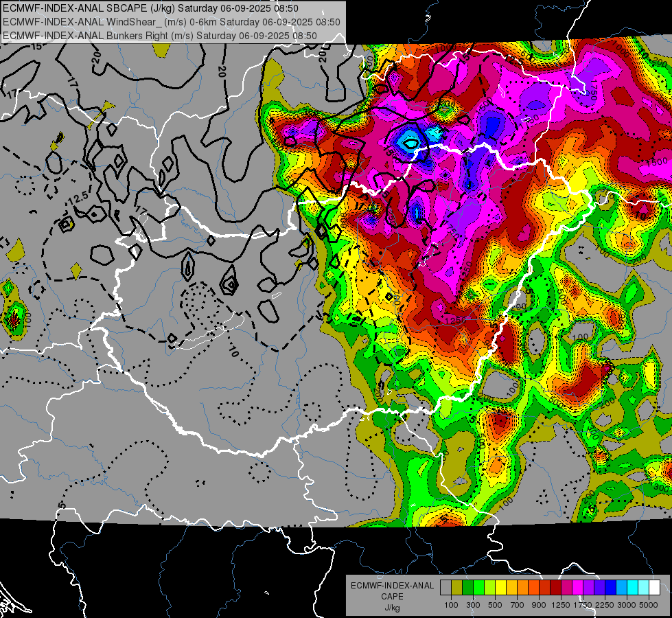Viewport: 672px width, 618px height.
Task: Pick the magenta legend swatch before 1750
Action: [577, 588]
